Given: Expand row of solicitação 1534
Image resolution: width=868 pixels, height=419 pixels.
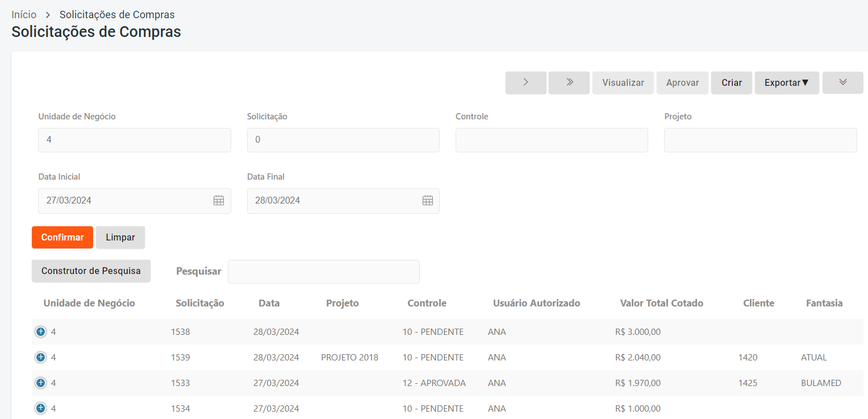Looking at the screenshot, I should pos(40,409).
